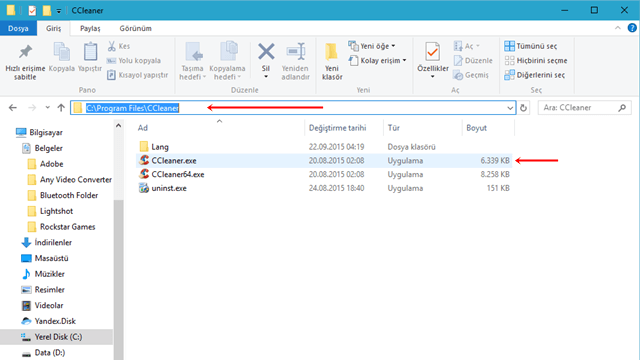Switch to the Paylaş ribbon tab
This screenshot has height=360, width=640.
(x=90, y=29)
